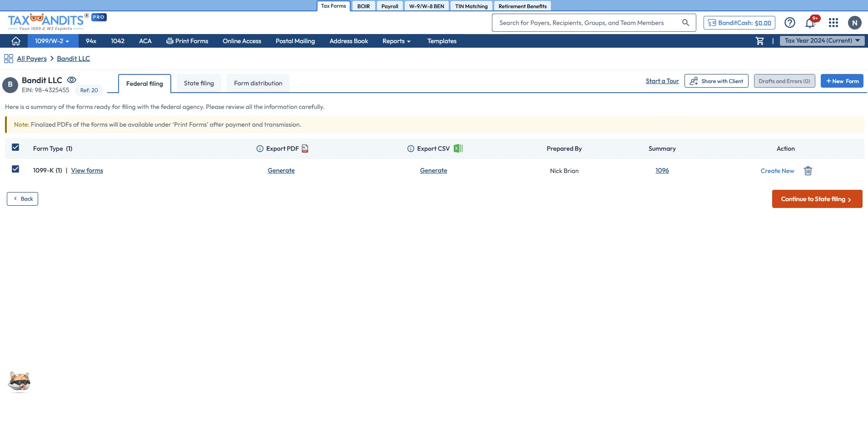
Task: Open the apps grid menu icon
Action: click(833, 23)
